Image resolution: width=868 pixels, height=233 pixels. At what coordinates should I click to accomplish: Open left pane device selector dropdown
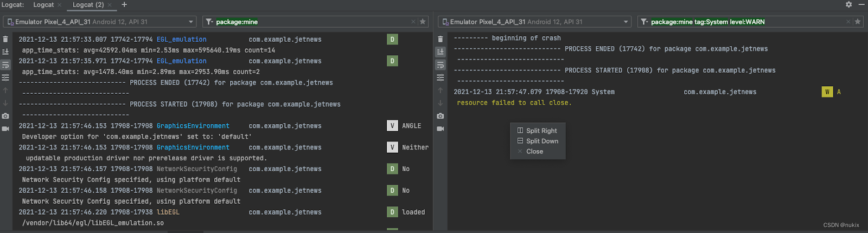click(100, 22)
